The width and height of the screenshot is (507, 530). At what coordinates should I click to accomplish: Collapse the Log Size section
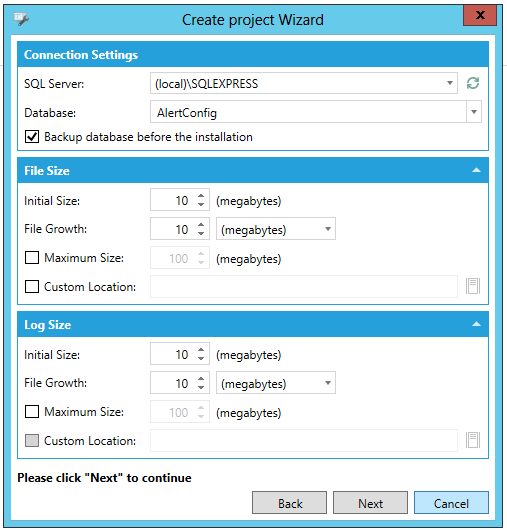tap(476, 324)
